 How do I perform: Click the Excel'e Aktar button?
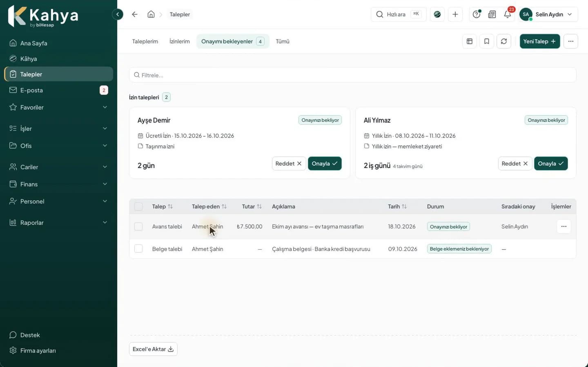pos(153,349)
